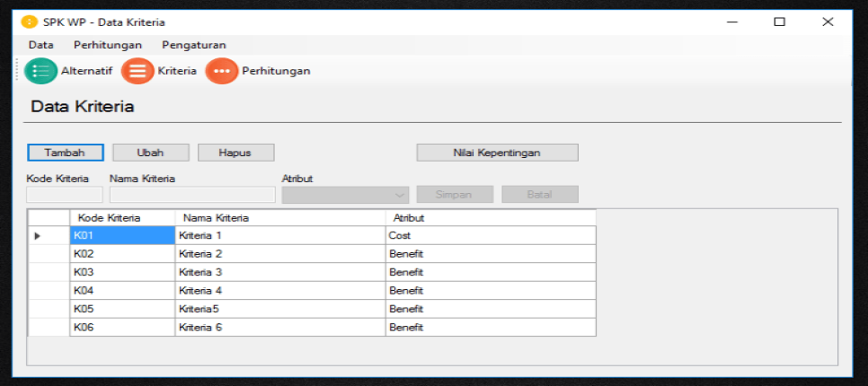Select the row header arrow for K01
This screenshot has height=386, width=868.
(49, 235)
